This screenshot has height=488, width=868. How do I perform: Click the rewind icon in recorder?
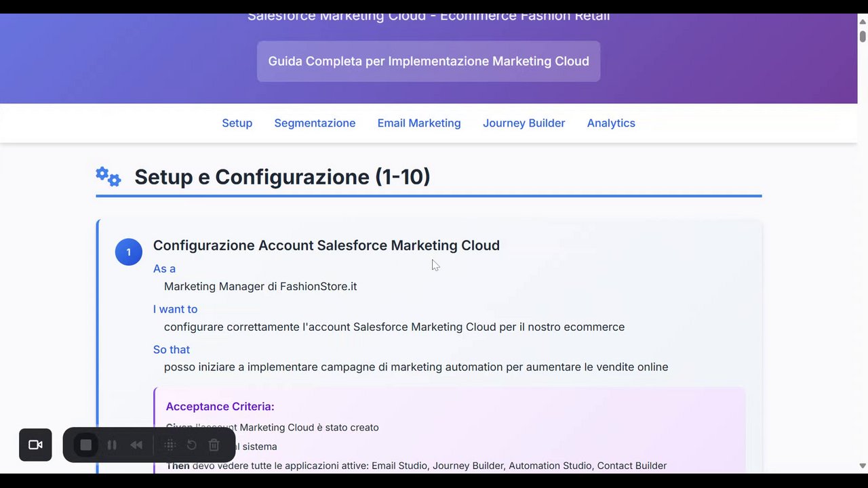pos(136,445)
